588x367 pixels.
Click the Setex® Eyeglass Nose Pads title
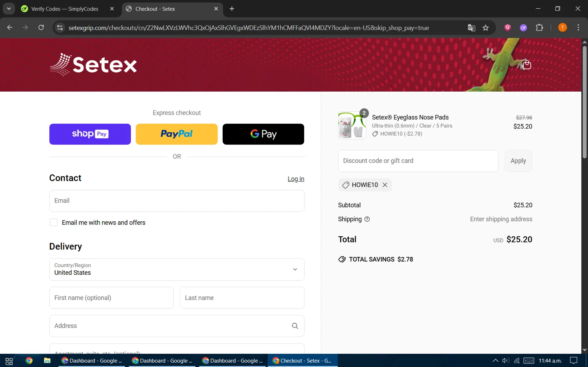[x=410, y=118]
